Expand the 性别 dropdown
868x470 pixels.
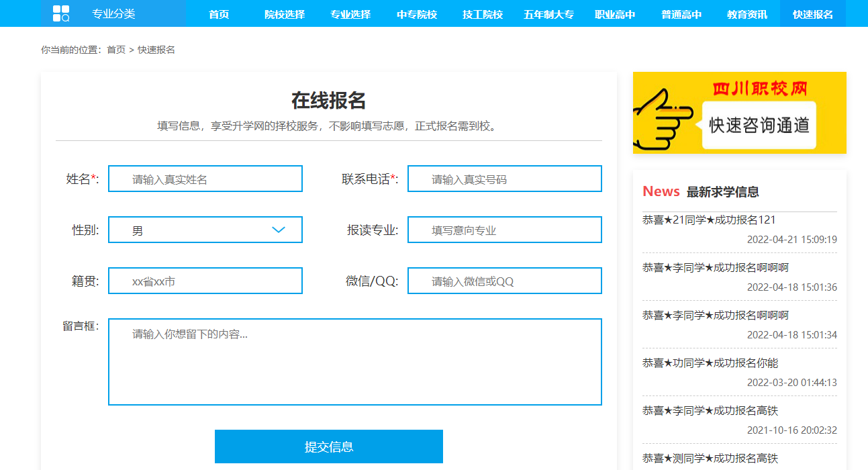pos(205,230)
